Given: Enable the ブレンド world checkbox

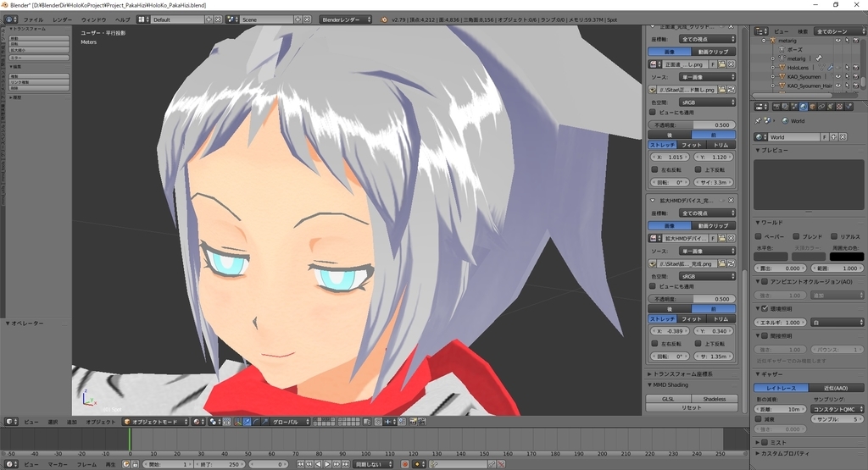Looking at the screenshot, I should point(796,236).
